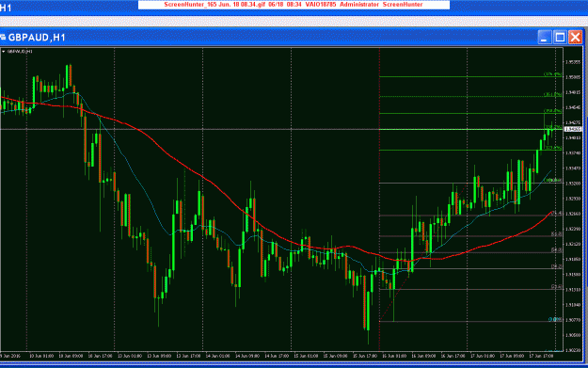Open the small triangle dropdown beside GBPAUD,H1 chart label
The image size is (588, 368).
[x=4, y=52]
